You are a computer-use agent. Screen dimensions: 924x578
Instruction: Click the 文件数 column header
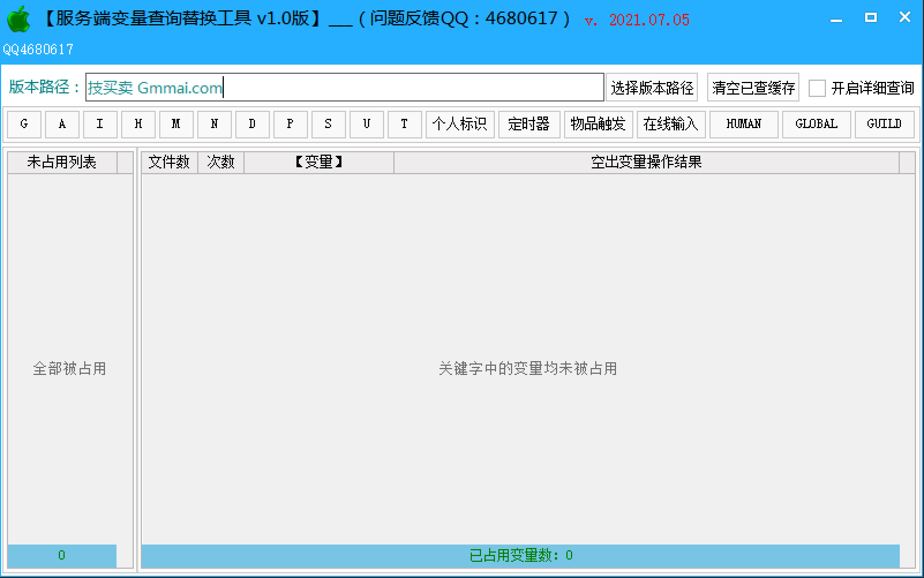click(170, 162)
